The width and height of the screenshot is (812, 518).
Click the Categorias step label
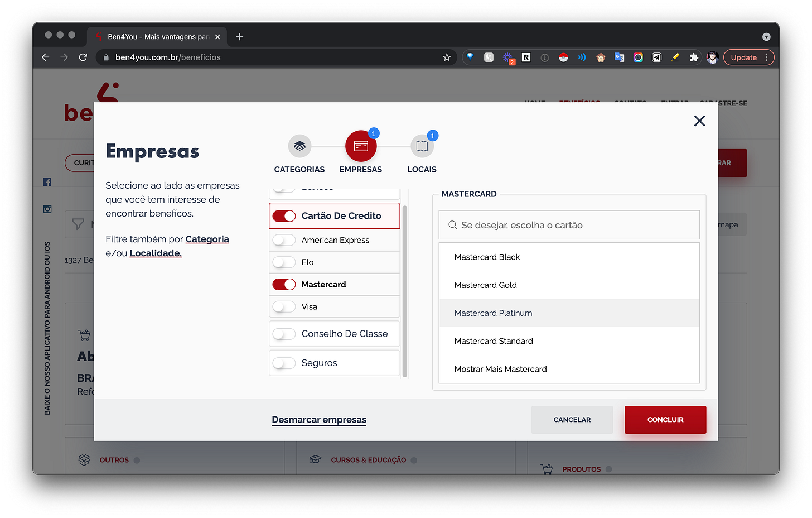pos(299,170)
